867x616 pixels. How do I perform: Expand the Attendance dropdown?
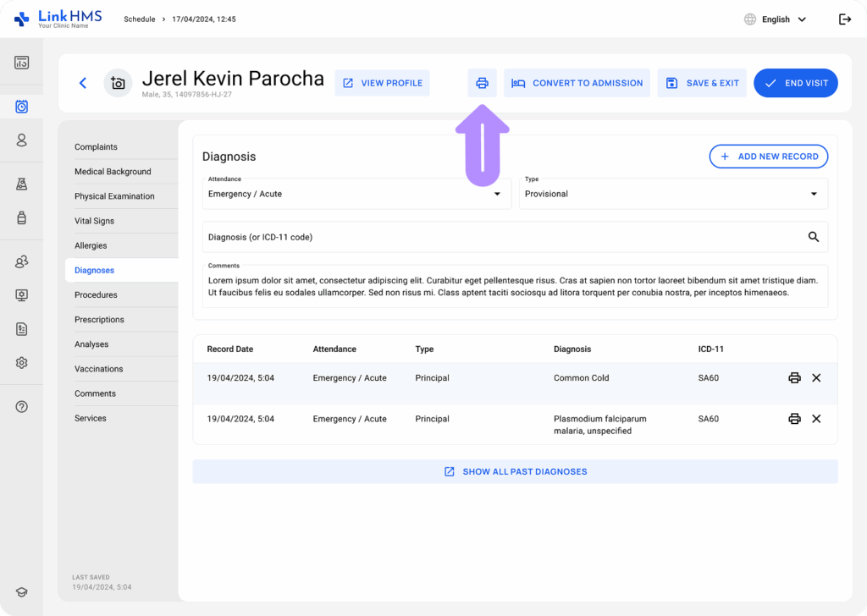(356, 194)
